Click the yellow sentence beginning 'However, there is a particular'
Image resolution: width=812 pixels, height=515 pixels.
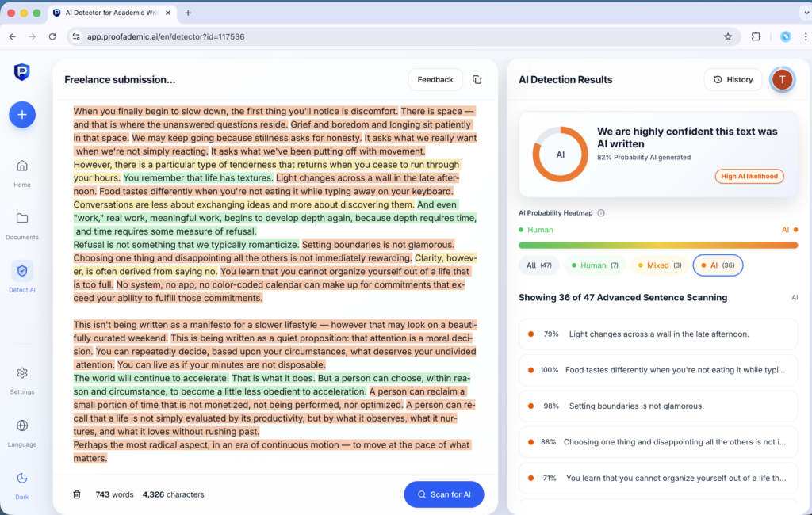[266, 165]
